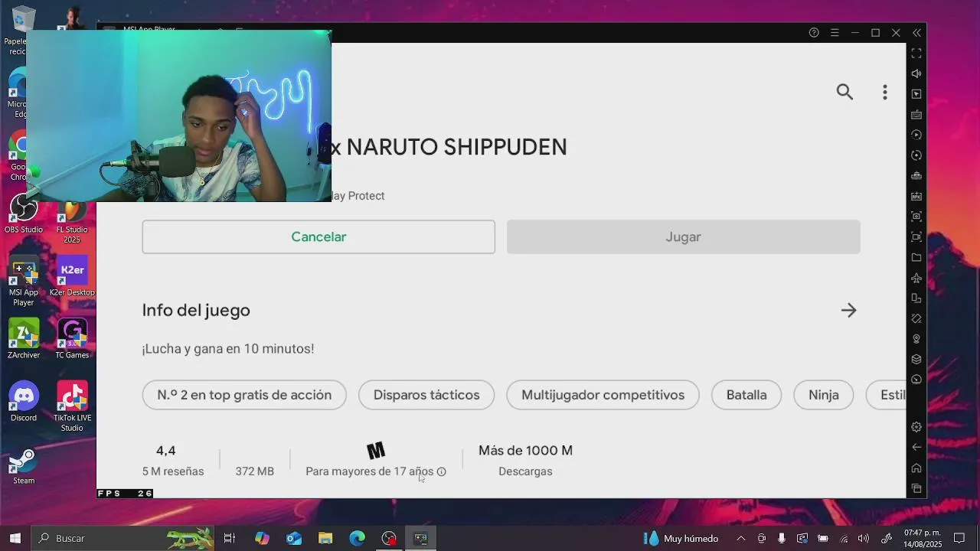Image resolution: width=980 pixels, height=551 pixels.
Task: Click Para mayores de 17 años text
Action: tap(370, 471)
